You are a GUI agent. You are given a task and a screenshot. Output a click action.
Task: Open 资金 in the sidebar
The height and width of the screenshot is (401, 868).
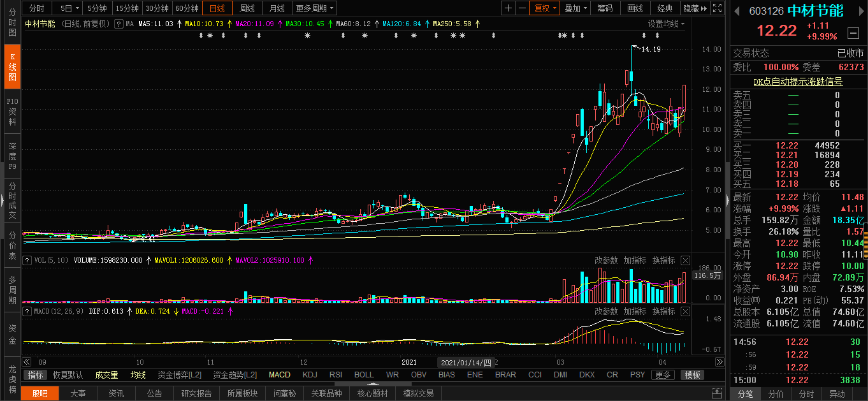[x=12, y=335]
